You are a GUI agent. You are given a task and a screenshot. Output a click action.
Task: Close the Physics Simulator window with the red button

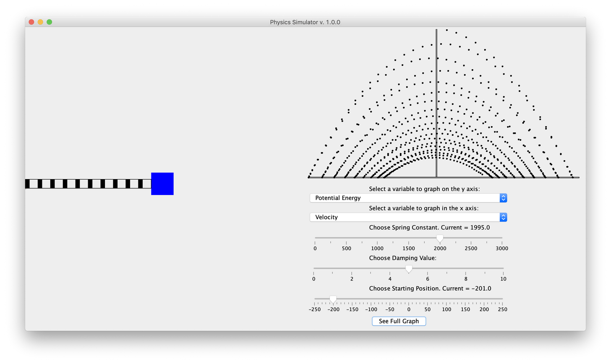pyautogui.click(x=31, y=22)
